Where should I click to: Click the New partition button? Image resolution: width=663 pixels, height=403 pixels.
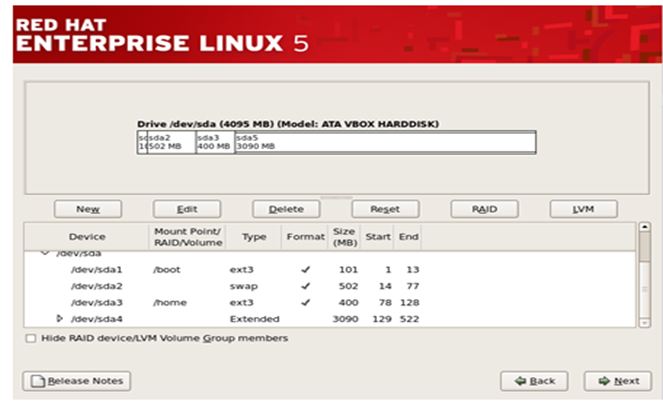click(88, 209)
